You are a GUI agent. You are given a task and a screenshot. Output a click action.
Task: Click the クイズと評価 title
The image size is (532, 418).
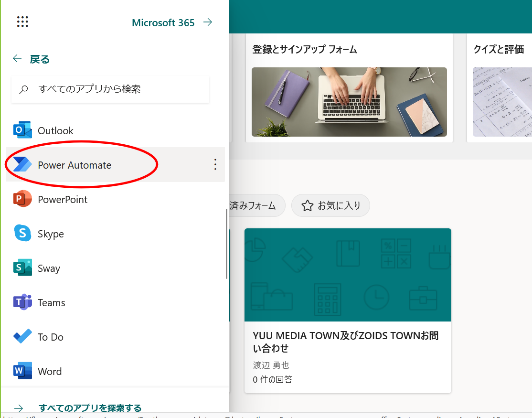[499, 50]
